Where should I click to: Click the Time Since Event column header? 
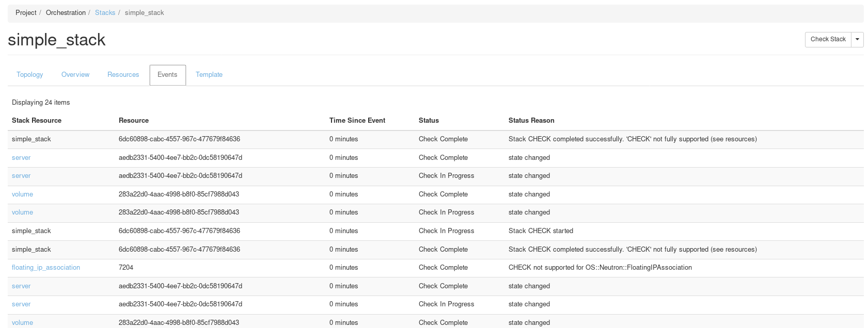(x=357, y=121)
